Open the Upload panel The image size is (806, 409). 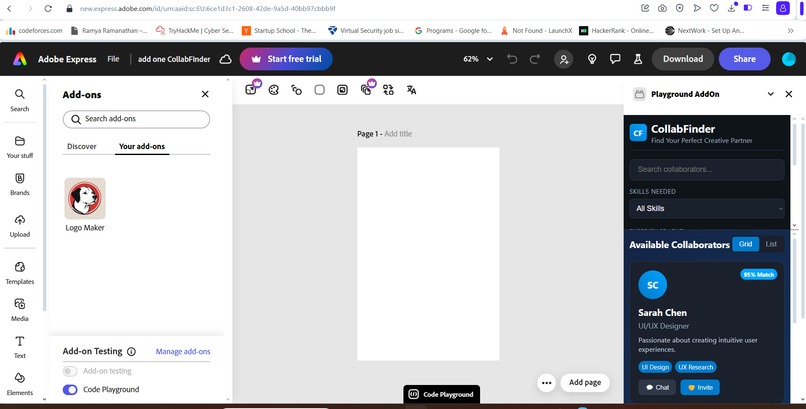click(20, 226)
